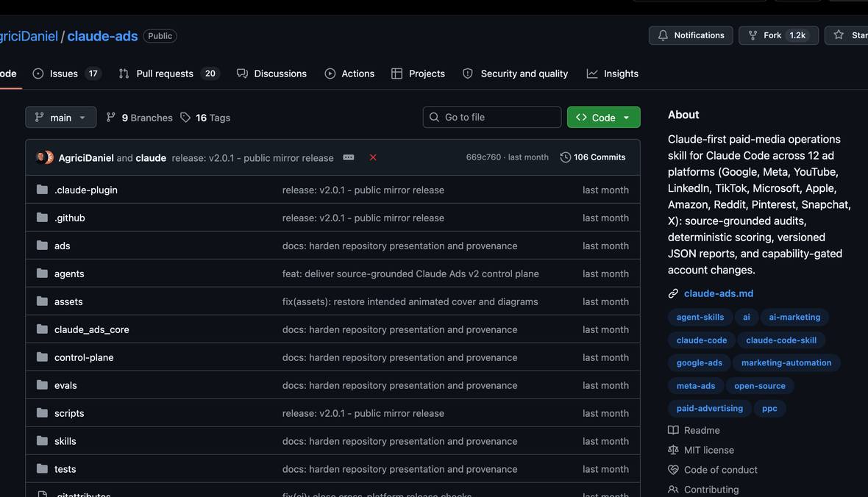Click folder icon beside scripts
Viewport: 868px width, 497px height.
click(42, 413)
